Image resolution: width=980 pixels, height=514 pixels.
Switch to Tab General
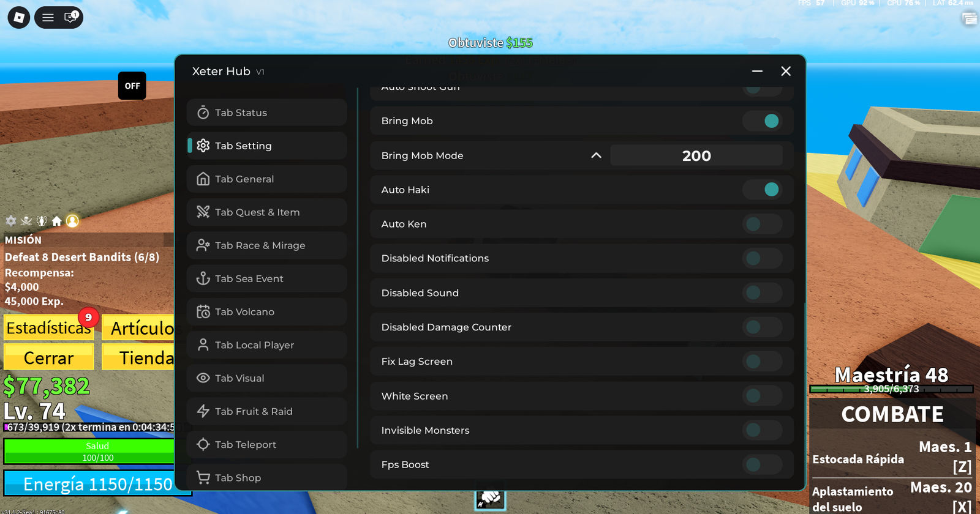267,179
